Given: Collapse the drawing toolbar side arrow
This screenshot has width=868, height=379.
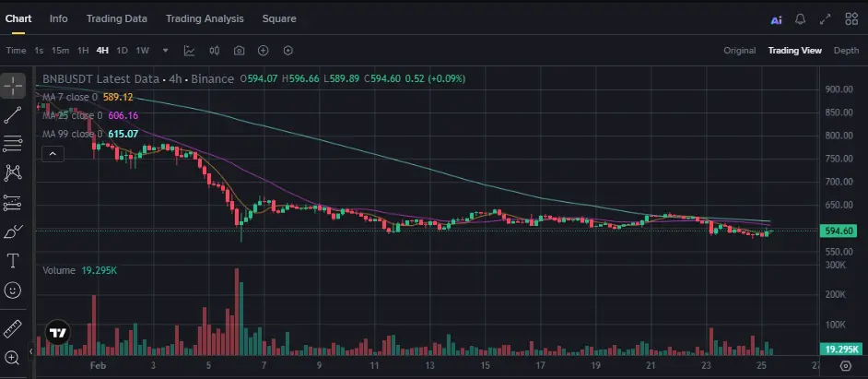Looking at the screenshot, I should pyautogui.click(x=31, y=351).
